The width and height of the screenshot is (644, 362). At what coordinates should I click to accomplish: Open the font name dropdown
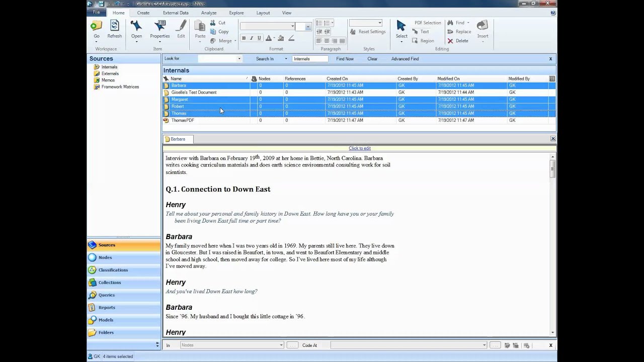click(293, 26)
